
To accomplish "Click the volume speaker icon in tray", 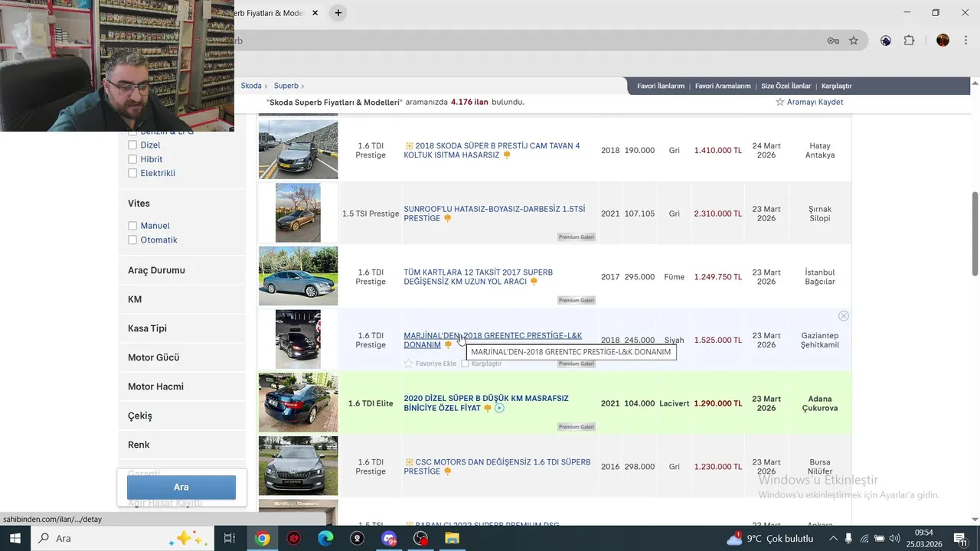I will pyautogui.click(x=893, y=538).
